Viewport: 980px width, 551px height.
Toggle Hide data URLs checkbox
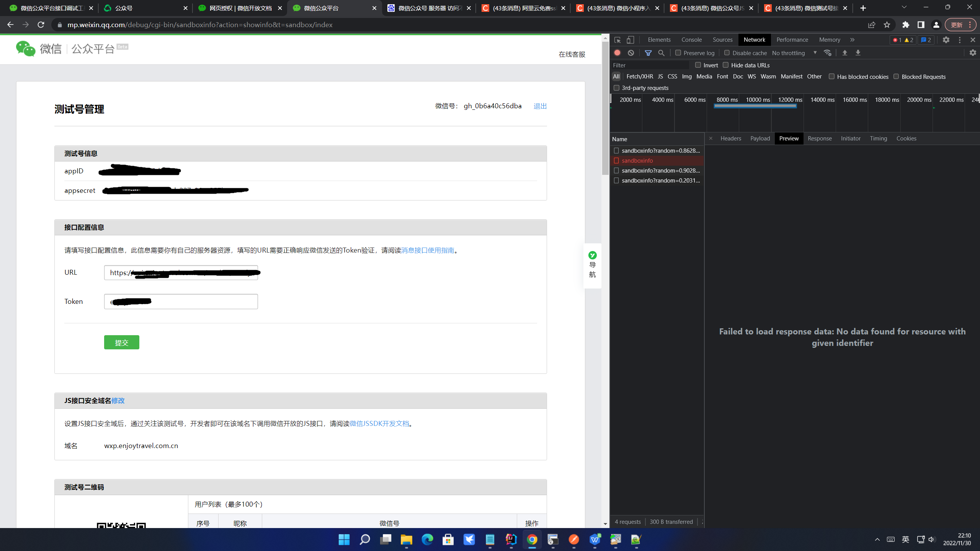(x=726, y=65)
